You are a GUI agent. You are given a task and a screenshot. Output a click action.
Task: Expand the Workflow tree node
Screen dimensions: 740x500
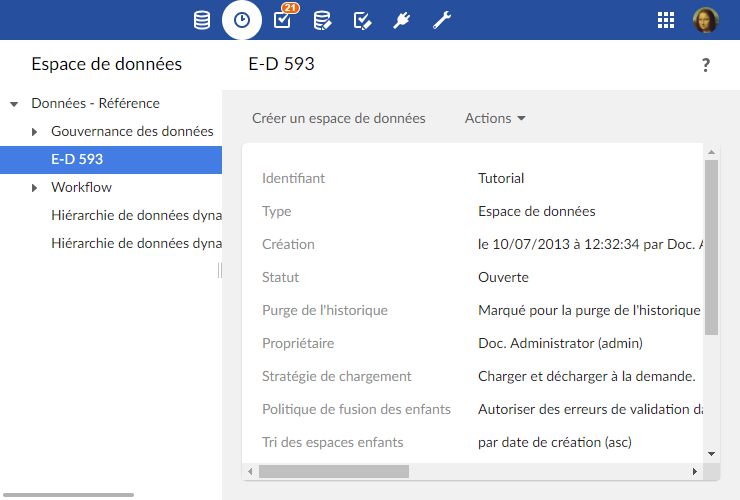click(34, 188)
